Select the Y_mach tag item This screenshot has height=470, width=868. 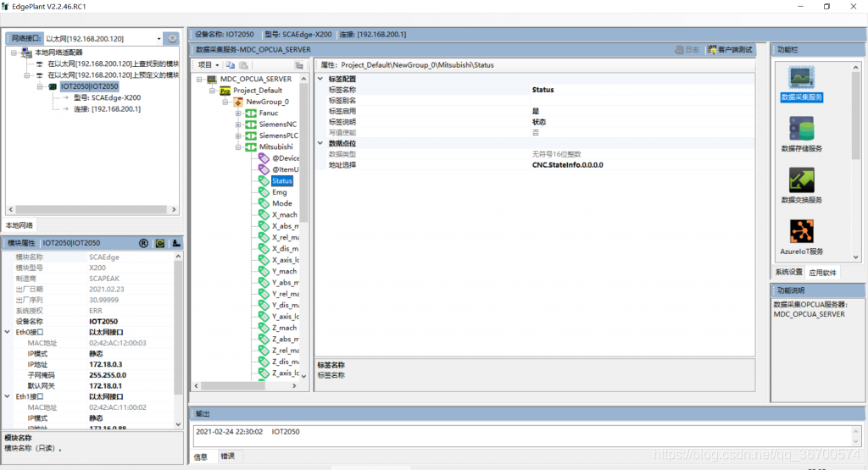point(285,271)
